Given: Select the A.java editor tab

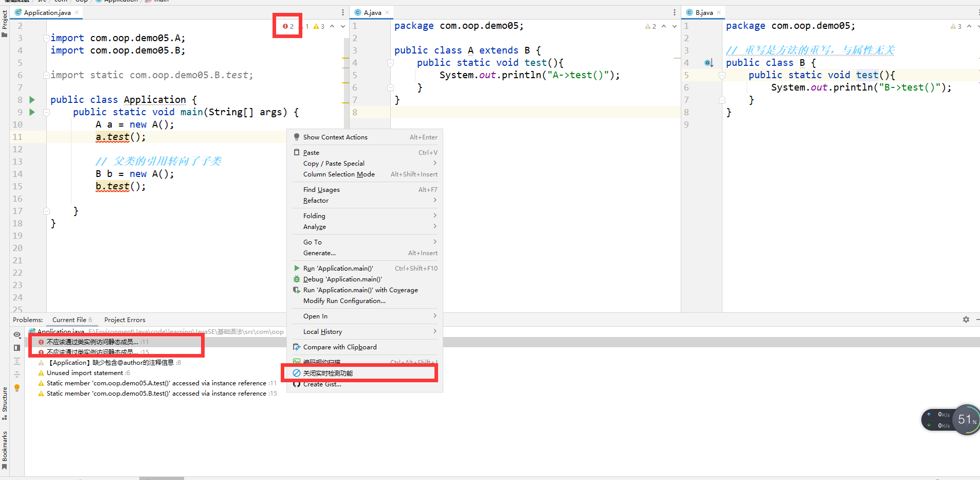Looking at the screenshot, I should (372, 12).
